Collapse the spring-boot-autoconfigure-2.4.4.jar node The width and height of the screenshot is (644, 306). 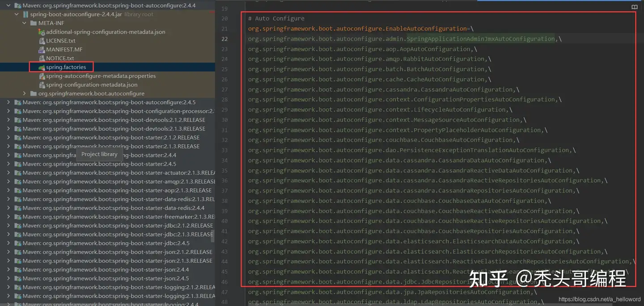(17, 14)
